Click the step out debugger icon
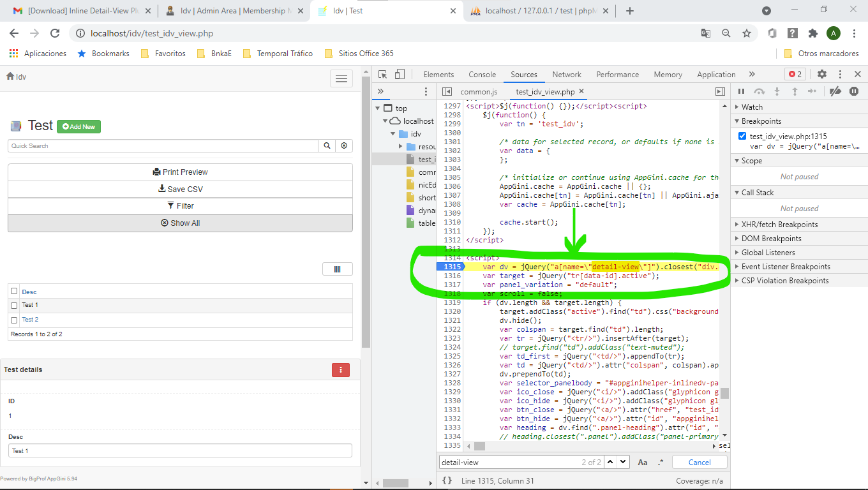Screen dimensions: 868x490 795,91
